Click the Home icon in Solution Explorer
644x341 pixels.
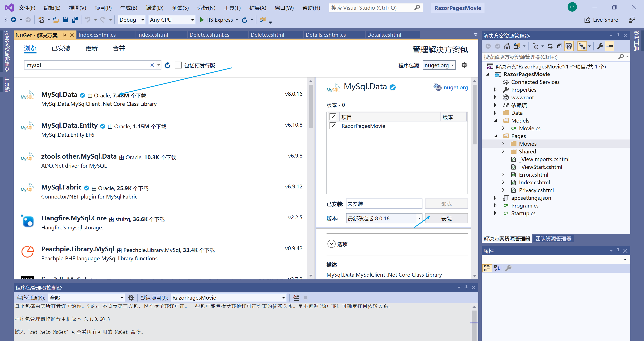point(507,46)
